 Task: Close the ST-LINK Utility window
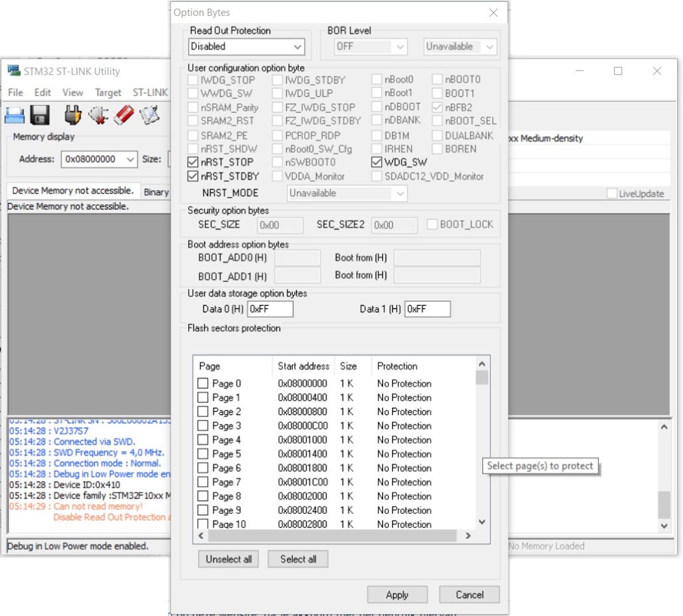click(x=657, y=71)
